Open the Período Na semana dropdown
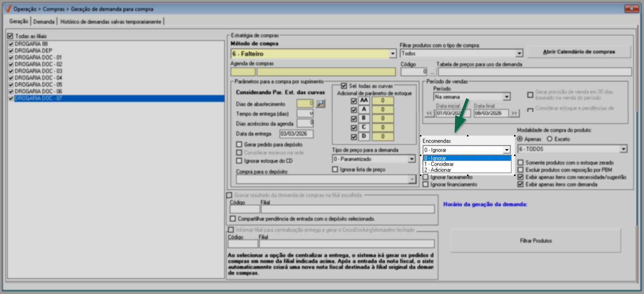This screenshot has width=644, height=294. click(507, 97)
